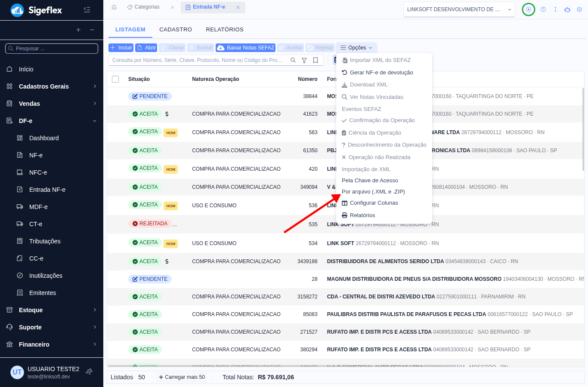Expand Estoque menu
This screenshot has width=588, height=387.
click(52, 310)
